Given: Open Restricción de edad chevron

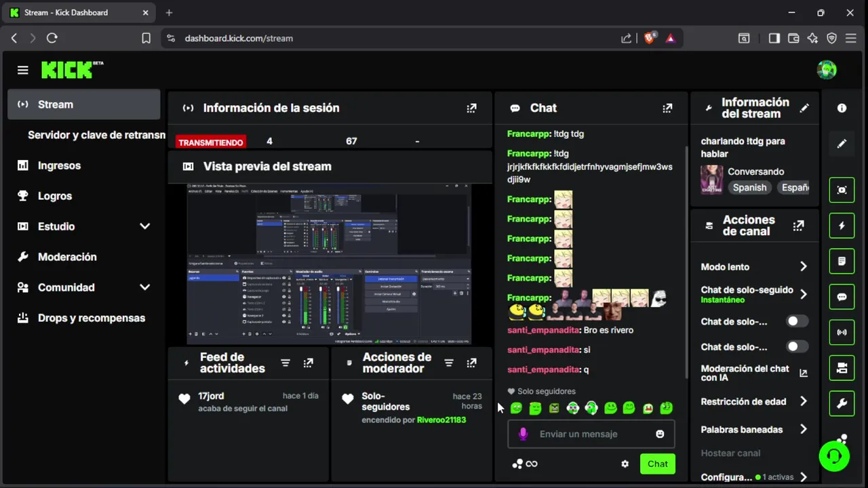Looking at the screenshot, I should pyautogui.click(x=803, y=401).
